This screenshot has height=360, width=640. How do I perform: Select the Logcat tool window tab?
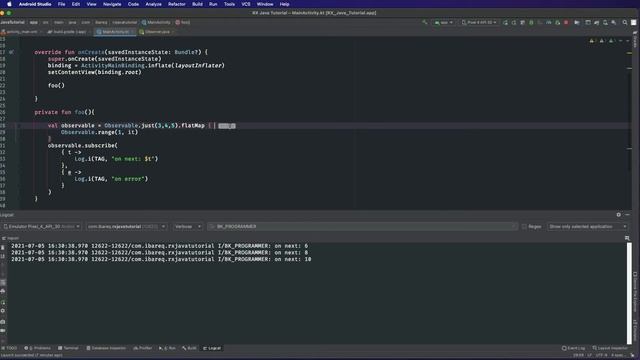click(x=212, y=348)
